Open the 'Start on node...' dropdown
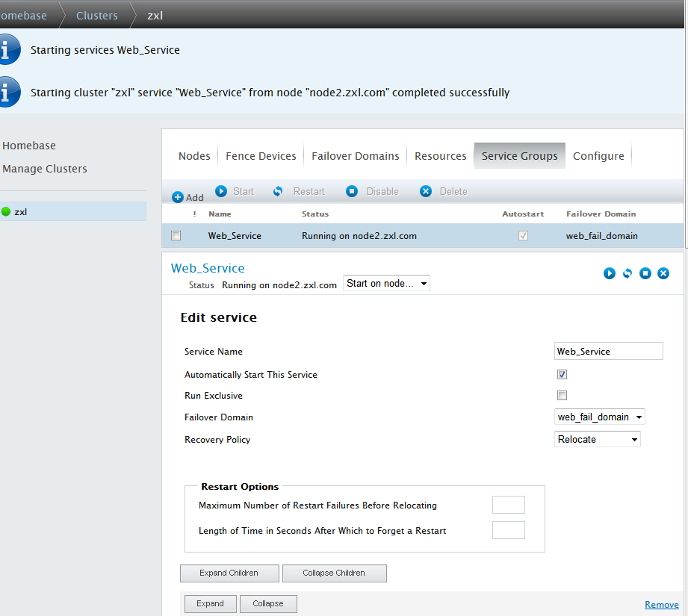The height and width of the screenshot is (616, 688). (386, 283)
